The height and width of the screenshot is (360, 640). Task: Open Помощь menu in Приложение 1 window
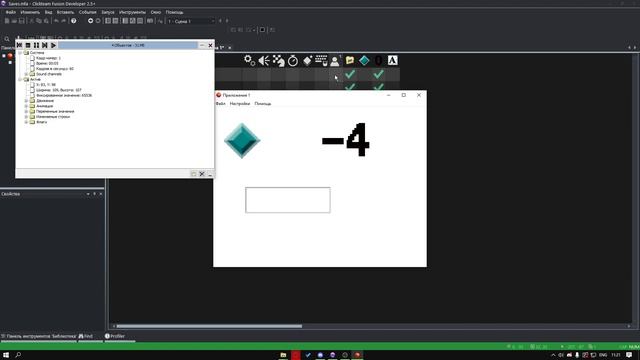263,104
